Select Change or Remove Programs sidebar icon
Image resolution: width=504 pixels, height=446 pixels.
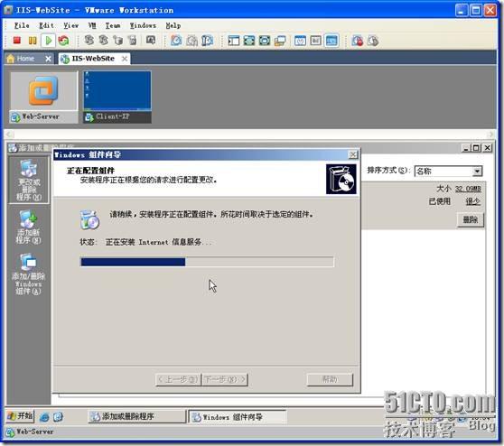point(29,181)
